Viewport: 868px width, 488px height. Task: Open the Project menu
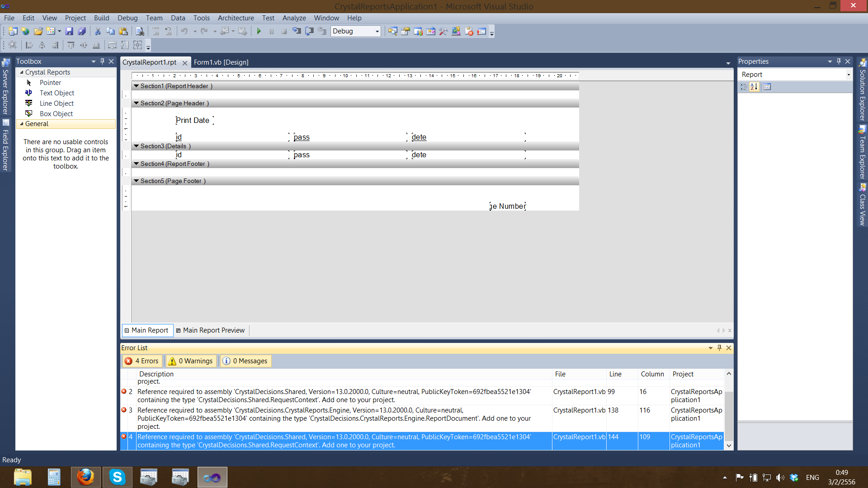(x=75, y=18)
